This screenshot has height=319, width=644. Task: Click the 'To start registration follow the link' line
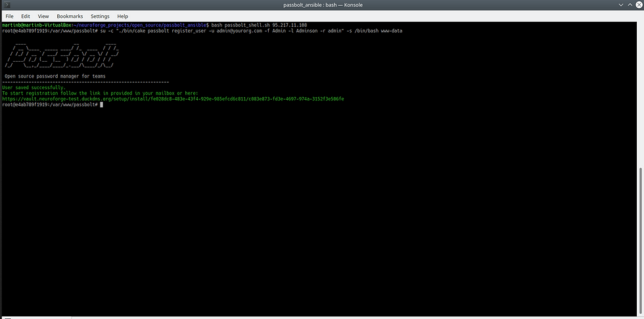click(100, 93)
